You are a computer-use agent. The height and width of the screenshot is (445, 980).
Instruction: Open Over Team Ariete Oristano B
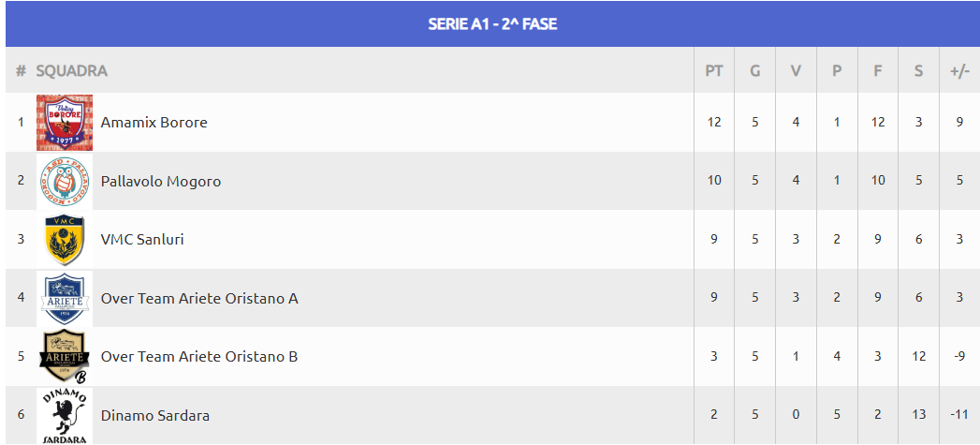pyautogui.click(x=199, y=357)
